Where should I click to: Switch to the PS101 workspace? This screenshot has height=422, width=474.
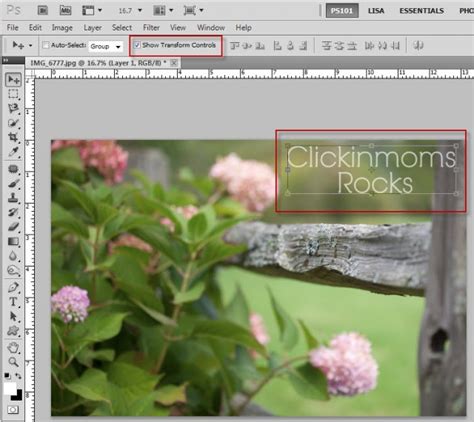(342, 11)
